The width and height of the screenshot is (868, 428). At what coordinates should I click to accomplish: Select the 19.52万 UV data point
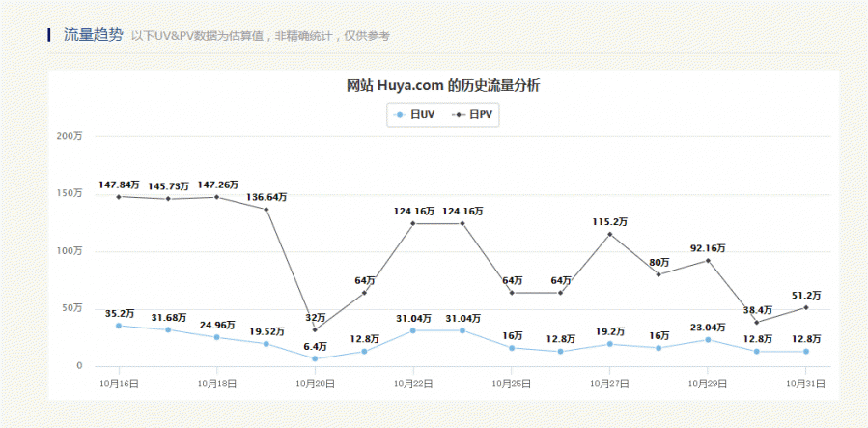point(266,344)
